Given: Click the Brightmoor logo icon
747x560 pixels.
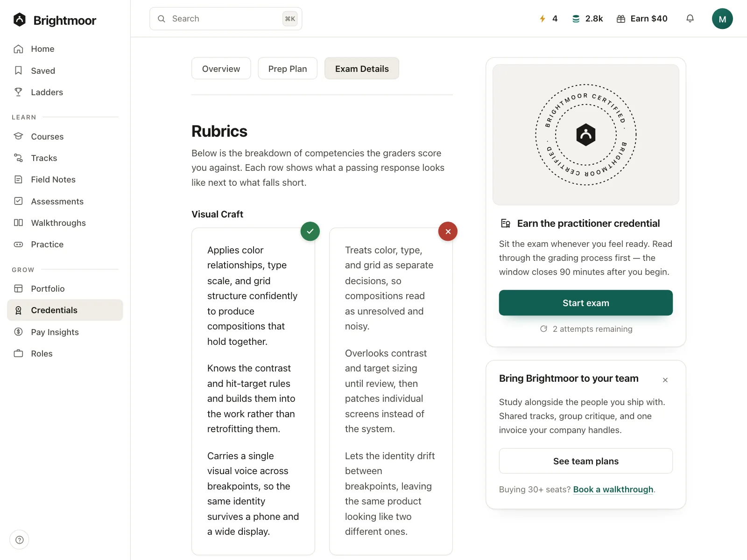Looking at the screenshot, I should click(x=20, y=20).
